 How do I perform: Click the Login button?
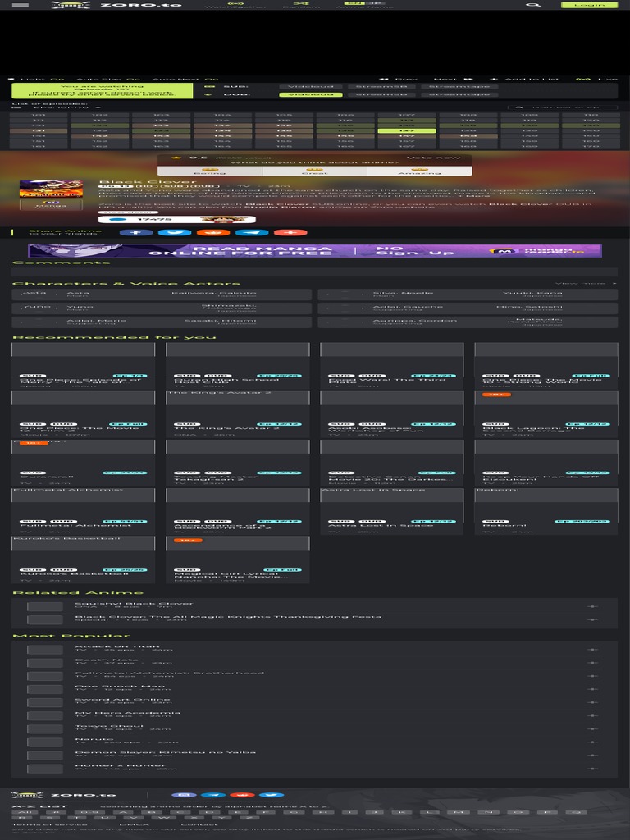click(x=589, y=5)
